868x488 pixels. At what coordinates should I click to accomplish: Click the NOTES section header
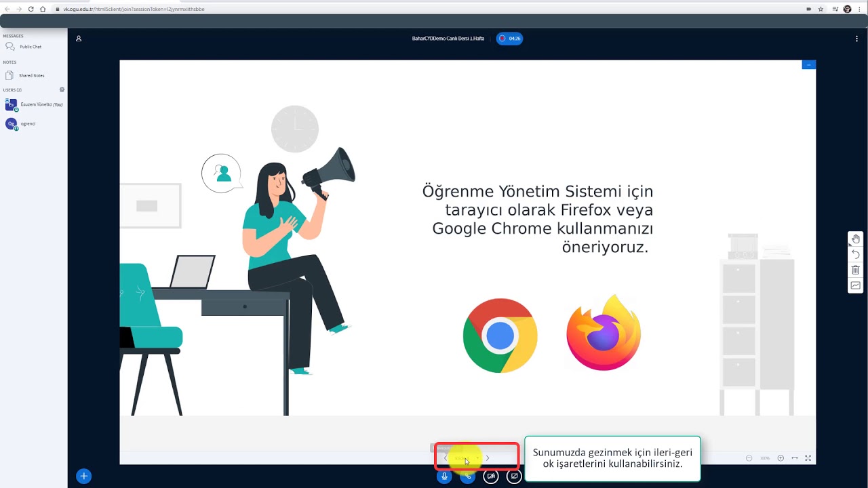click(9, 62)
